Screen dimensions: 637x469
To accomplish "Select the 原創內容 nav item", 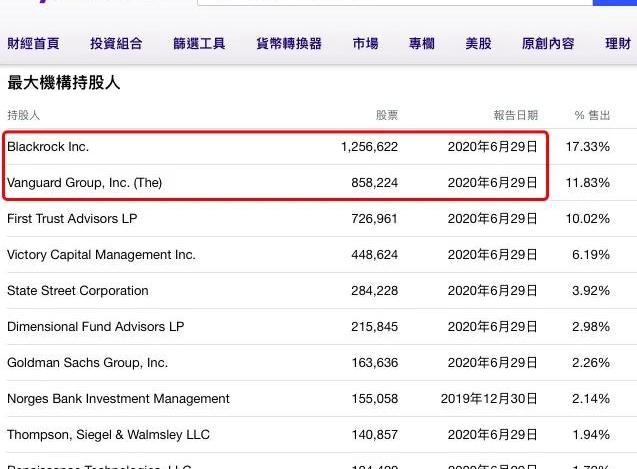I will click(x=548, y=43).
